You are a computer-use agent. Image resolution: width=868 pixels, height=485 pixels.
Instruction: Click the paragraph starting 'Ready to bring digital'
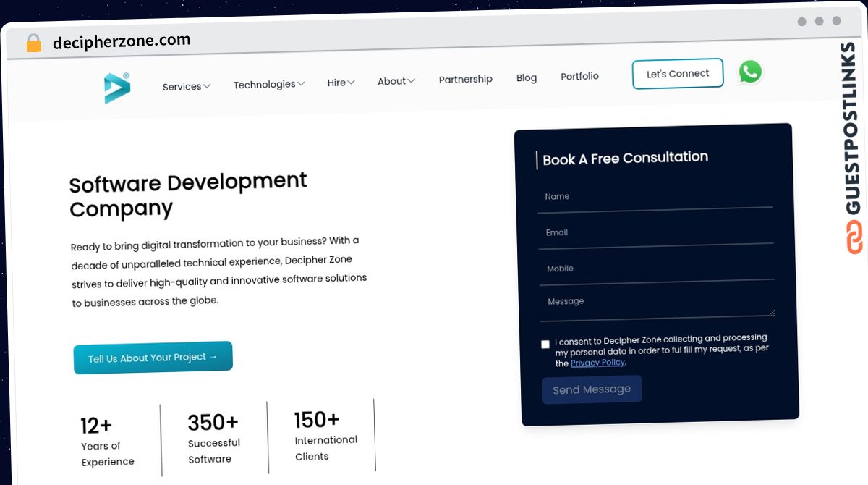click(218, 271)
